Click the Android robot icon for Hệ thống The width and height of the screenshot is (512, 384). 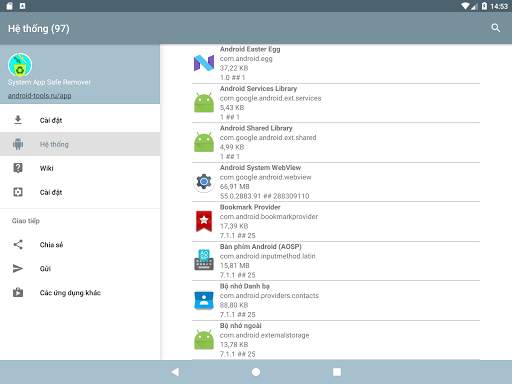[x=18, y=144]
